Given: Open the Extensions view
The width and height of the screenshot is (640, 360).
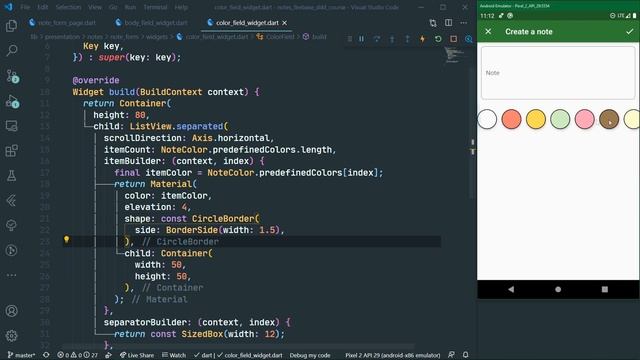Looking at the screenshot, I should point(11,151).
